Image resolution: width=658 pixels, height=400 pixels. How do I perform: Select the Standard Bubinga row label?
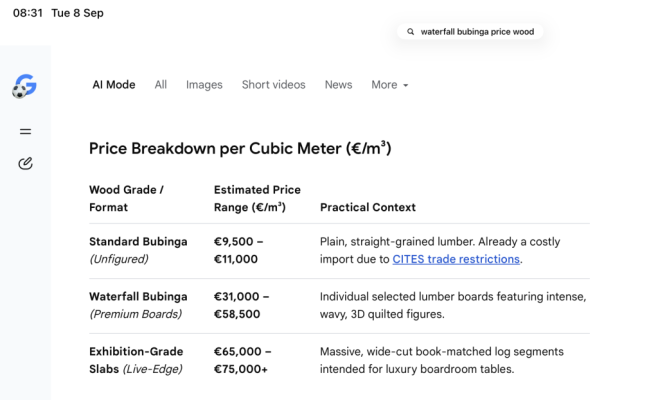tap(138, 251)
